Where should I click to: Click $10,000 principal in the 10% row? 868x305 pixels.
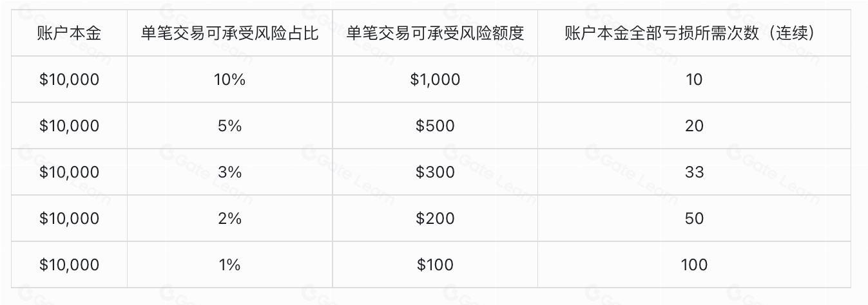69,79
